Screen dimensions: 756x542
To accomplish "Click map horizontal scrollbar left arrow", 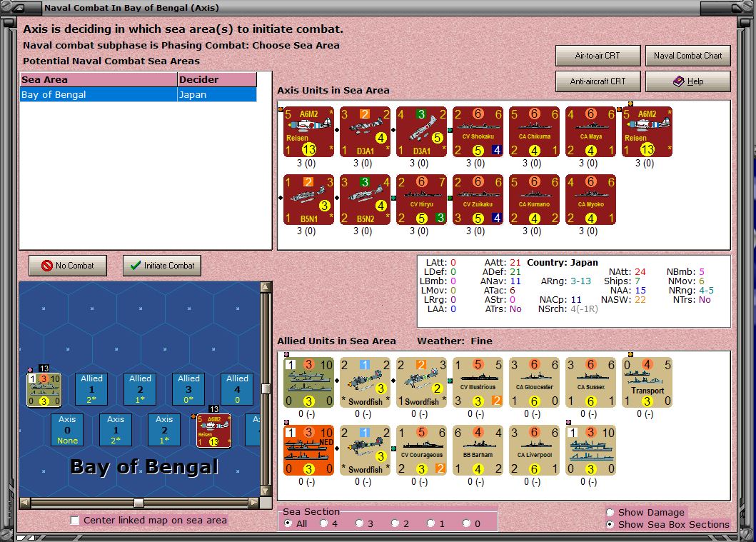I will click(x=25, y=503).
